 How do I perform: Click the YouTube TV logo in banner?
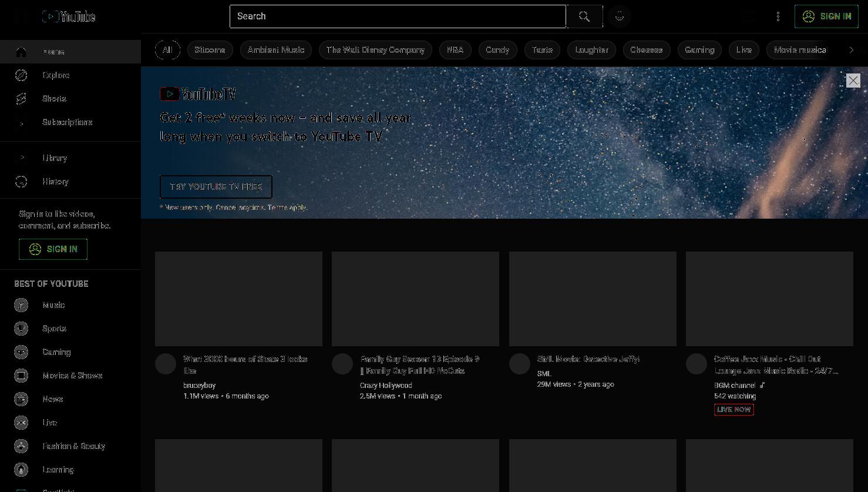coord(198,94)
